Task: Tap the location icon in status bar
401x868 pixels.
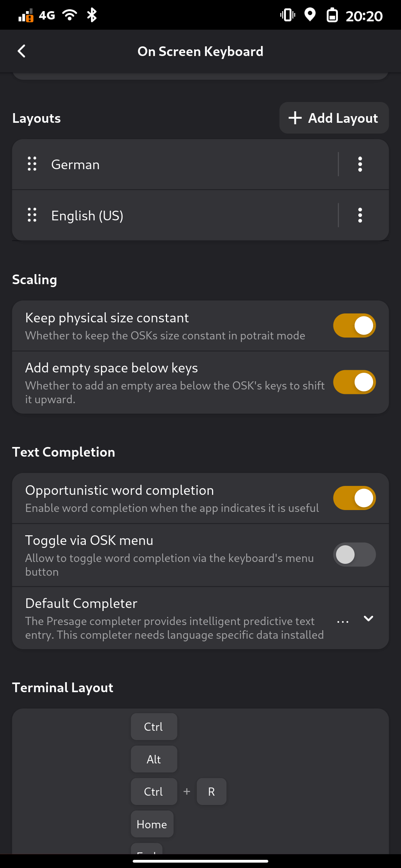Action: tap(310, 15)
